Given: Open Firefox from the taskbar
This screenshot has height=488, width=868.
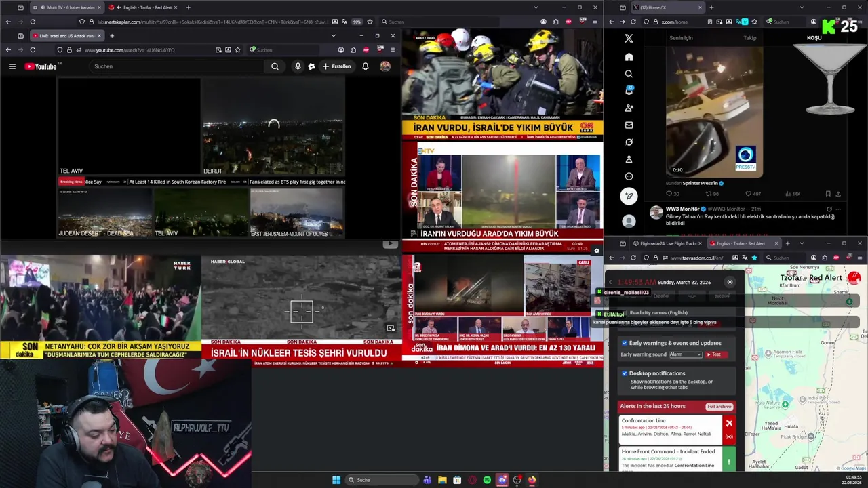Looking at the screenshot, I should (x=532, y=480).
